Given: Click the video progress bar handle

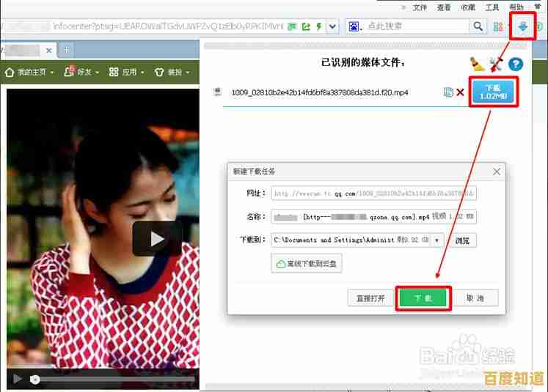Looking at the screenshot, I should (x=34, y=379).
